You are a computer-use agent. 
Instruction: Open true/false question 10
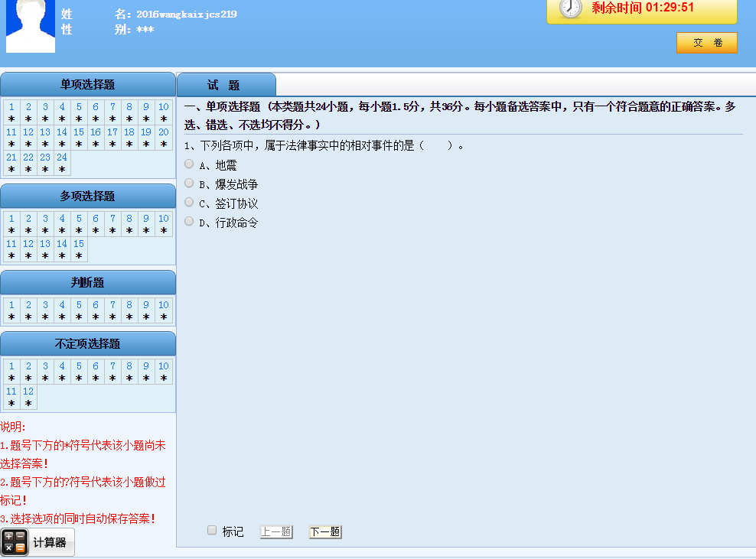point(163,305)
